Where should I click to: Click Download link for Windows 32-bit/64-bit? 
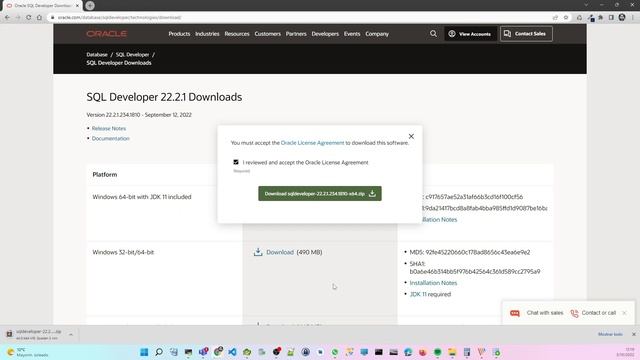[280, 252]
